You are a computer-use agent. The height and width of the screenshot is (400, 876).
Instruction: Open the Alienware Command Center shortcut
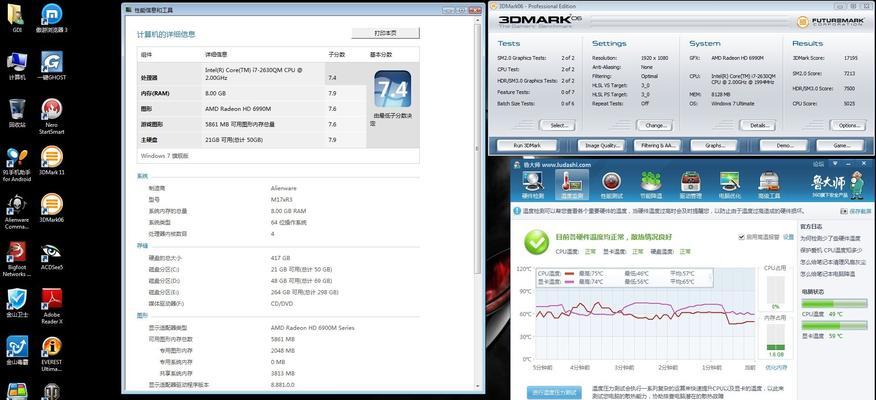click(x=17, y=212)
